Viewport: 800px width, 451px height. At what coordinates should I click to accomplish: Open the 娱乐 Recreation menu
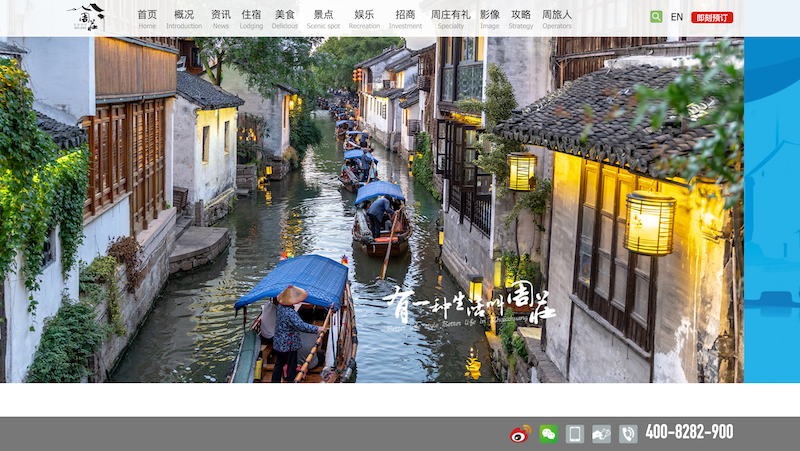click(x=364, y=19)
